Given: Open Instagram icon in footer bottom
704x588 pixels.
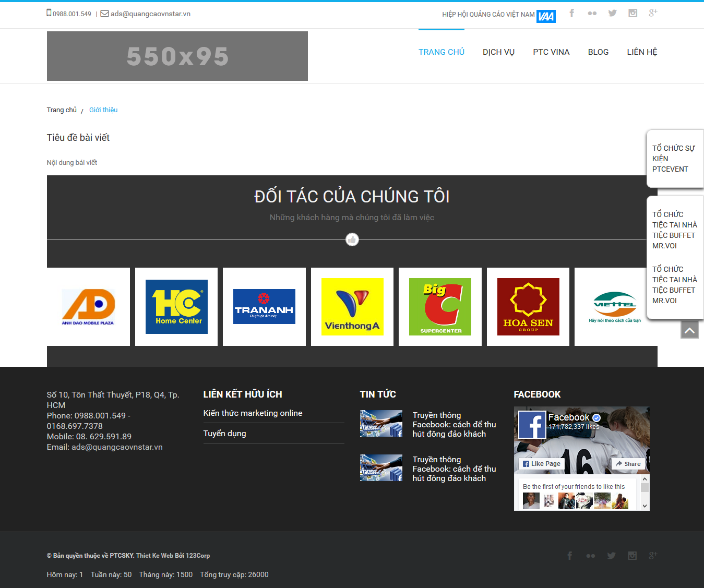Looking at the screenshot, I should pyautogui.click(x=632, y=556).
